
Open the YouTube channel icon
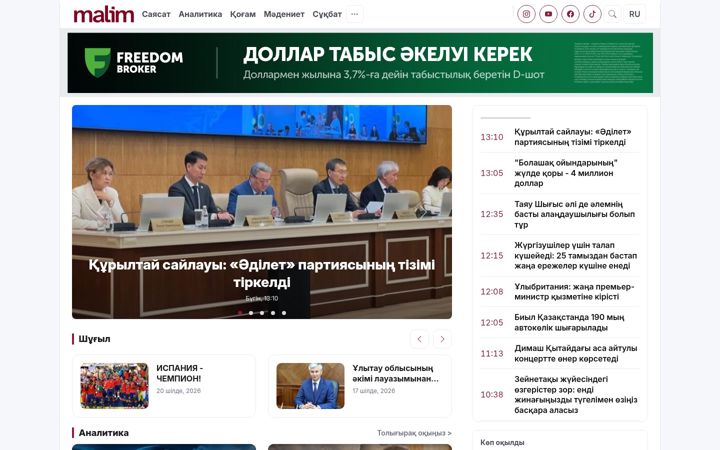tap(548, 14)
